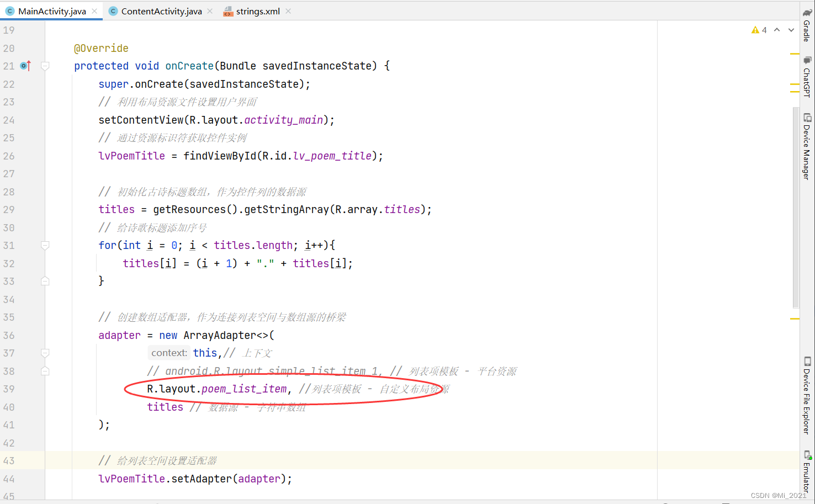
Task: Click the lvPoemTitle variable on line 26
Action: pos(131,156)
